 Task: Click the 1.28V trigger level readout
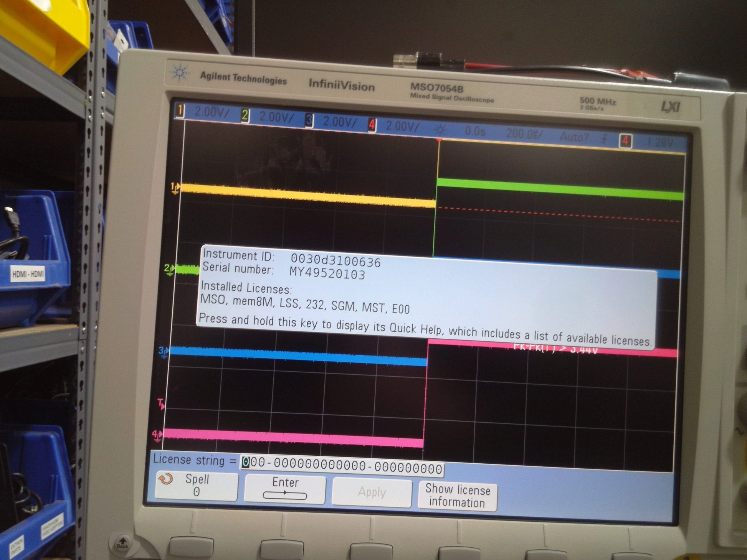point(660,143)
